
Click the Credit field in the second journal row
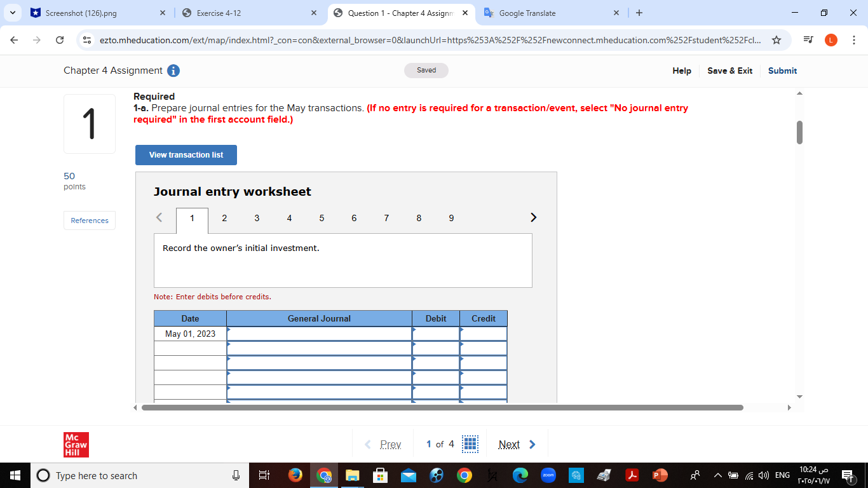click(484, 348)
